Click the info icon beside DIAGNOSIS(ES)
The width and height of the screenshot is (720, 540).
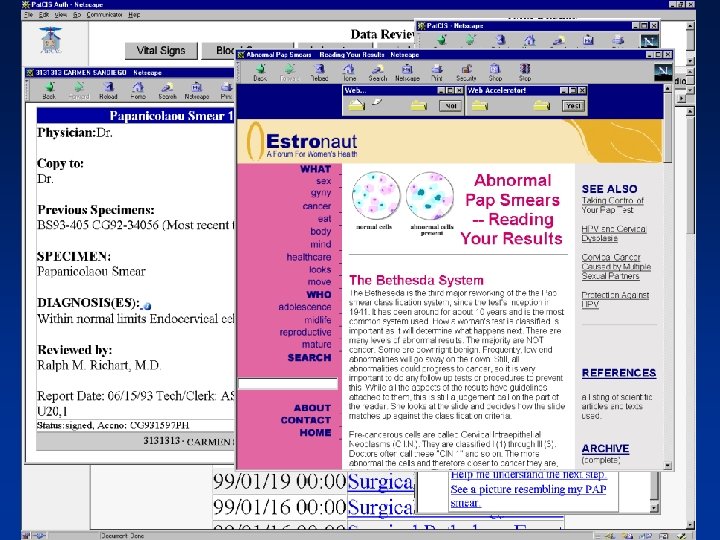pos(147,306)
